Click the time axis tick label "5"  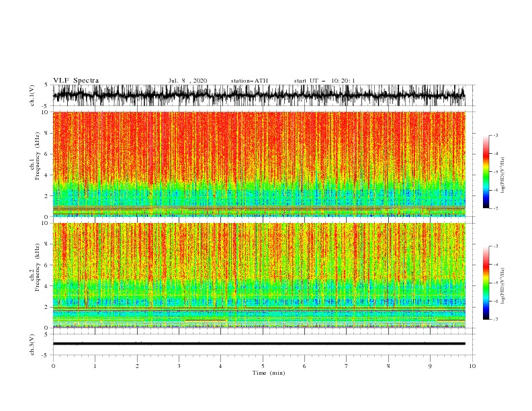[x=263, y=366]
